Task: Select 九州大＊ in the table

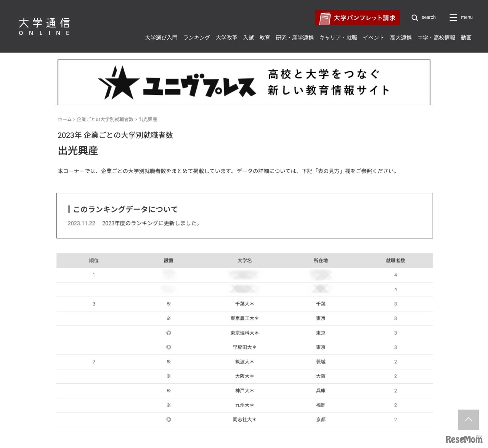Action: click(244, 405)
